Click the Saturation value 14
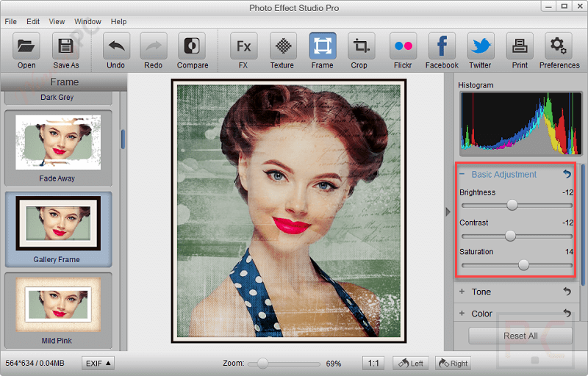This screenshot has height=376, width=588. click(x=569, y=251)
